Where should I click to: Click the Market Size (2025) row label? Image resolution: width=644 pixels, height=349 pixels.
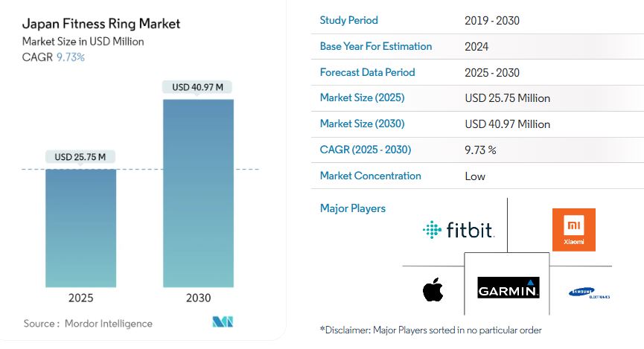(362, 97)
